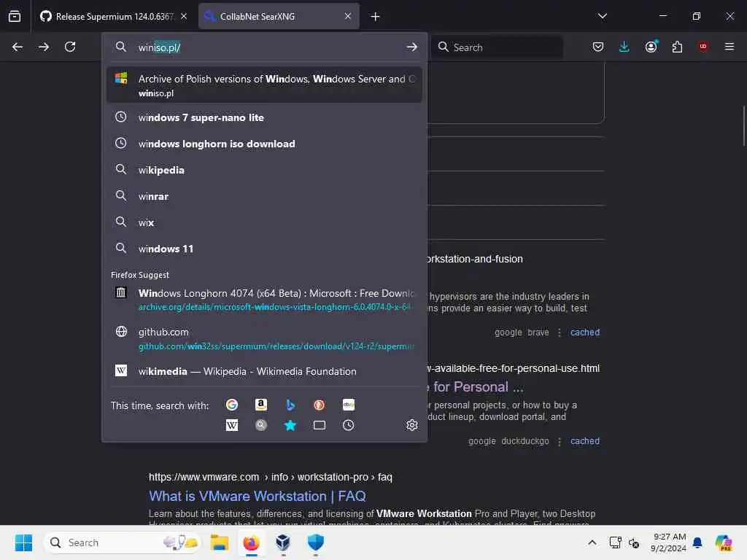
Task: Open the notifications bell icon
Action: 697,542
